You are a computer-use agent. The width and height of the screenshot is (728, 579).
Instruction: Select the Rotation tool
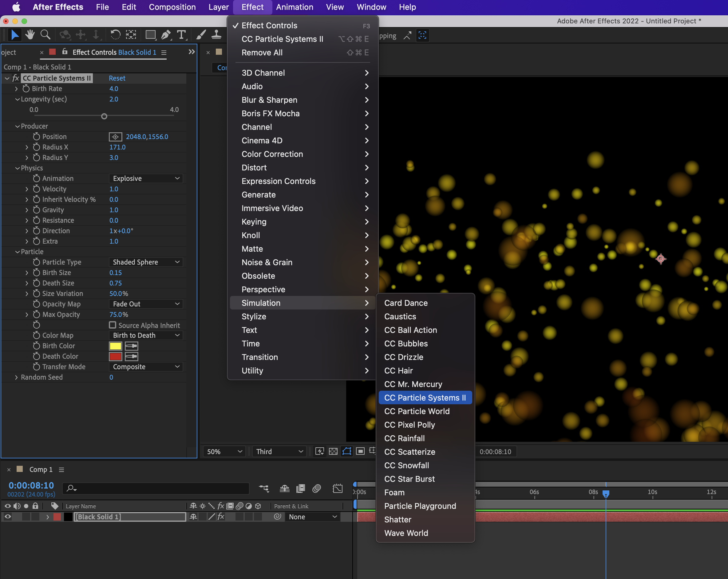tap(115, 35)
